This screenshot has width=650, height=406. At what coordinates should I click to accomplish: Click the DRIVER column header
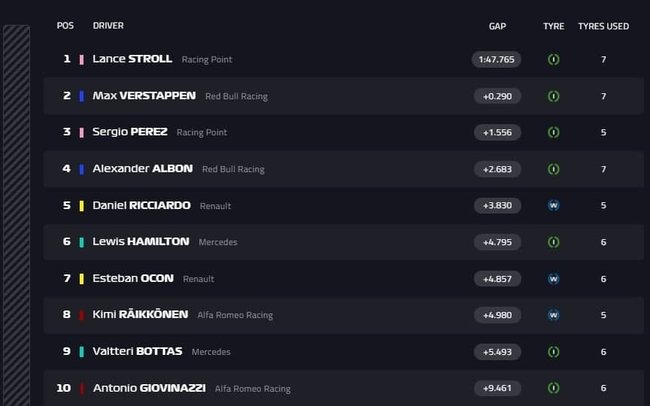click(108, 26)
